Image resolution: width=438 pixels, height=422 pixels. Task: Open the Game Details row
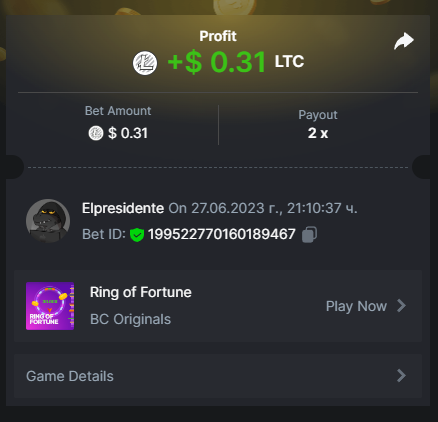pyautogui.click(x=218, y=376)
